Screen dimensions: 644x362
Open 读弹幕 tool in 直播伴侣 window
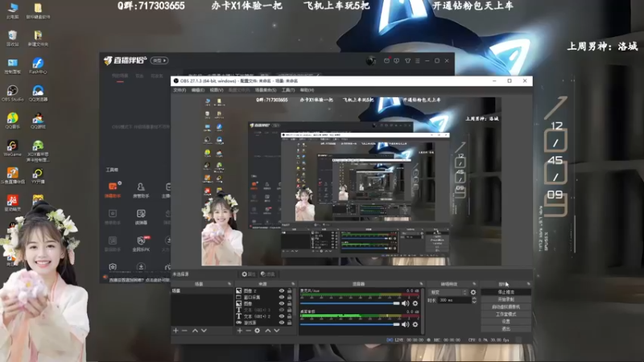click(141, 216)
